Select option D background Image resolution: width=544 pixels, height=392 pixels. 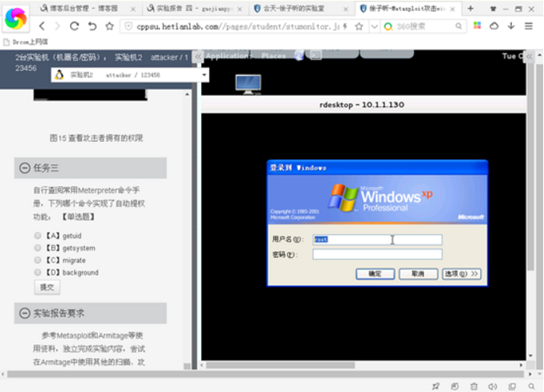[x=38, y=272]
